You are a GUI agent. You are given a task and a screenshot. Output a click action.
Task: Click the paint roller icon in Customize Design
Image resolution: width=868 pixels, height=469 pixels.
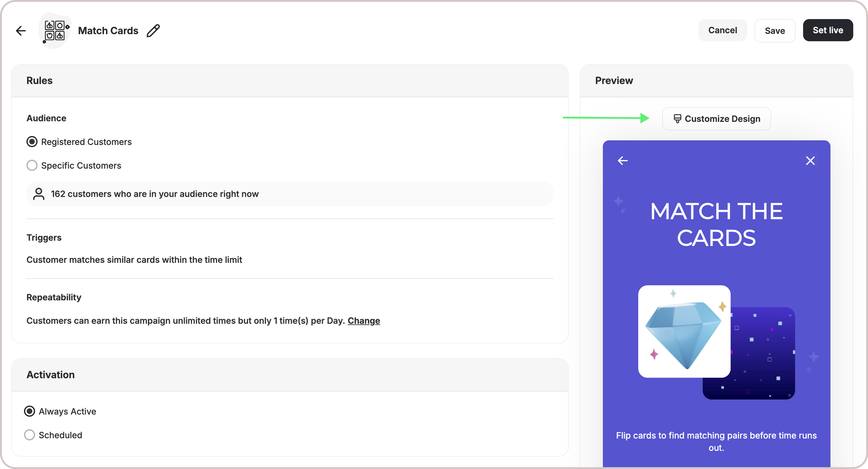tap(677, 119)
